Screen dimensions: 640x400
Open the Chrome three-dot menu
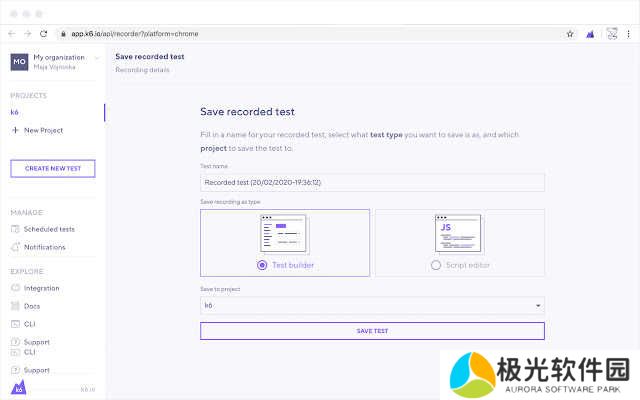pyautogui.click(x=629, y=33)
